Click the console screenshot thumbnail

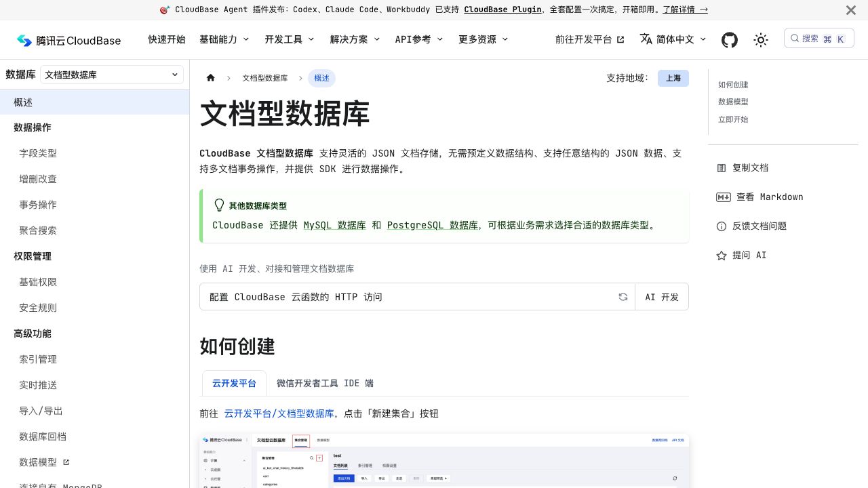tap(444, 461)
